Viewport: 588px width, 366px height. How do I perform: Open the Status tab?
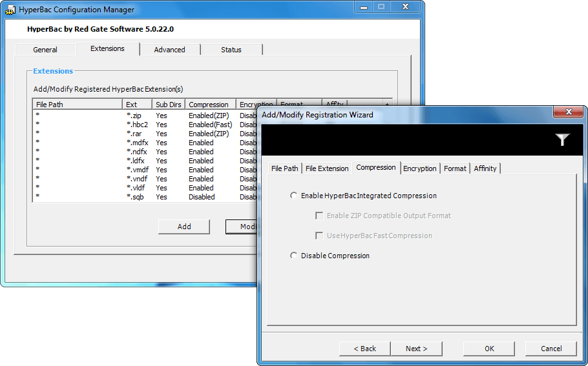[231, 50]
